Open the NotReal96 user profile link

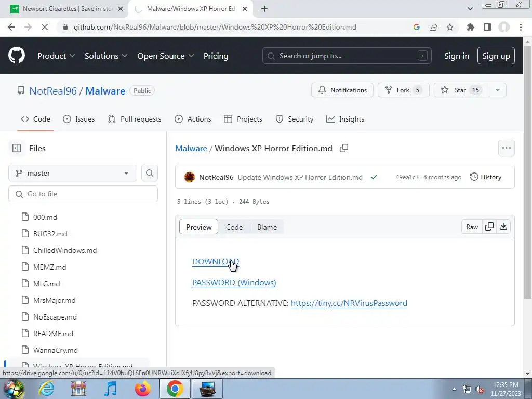(x=53, y=90)
